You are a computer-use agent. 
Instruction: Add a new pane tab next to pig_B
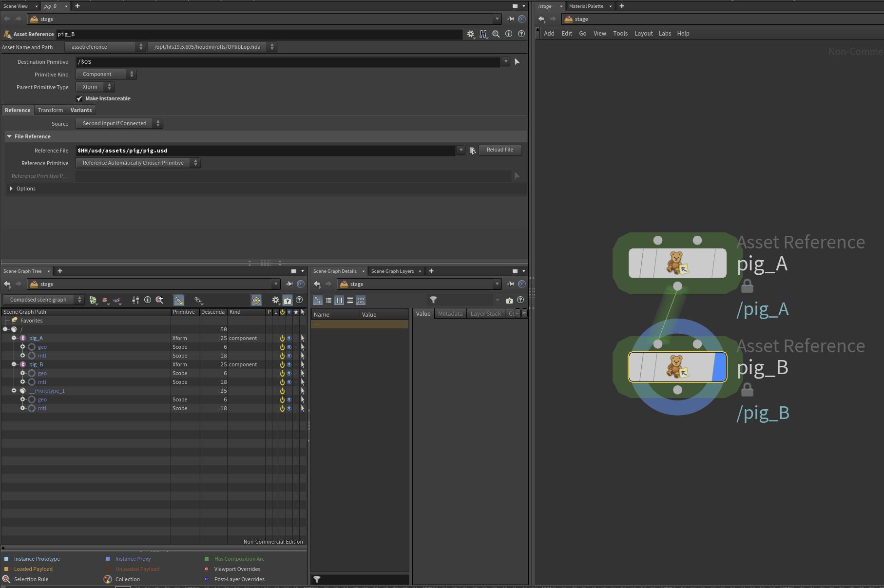[77, 6]
